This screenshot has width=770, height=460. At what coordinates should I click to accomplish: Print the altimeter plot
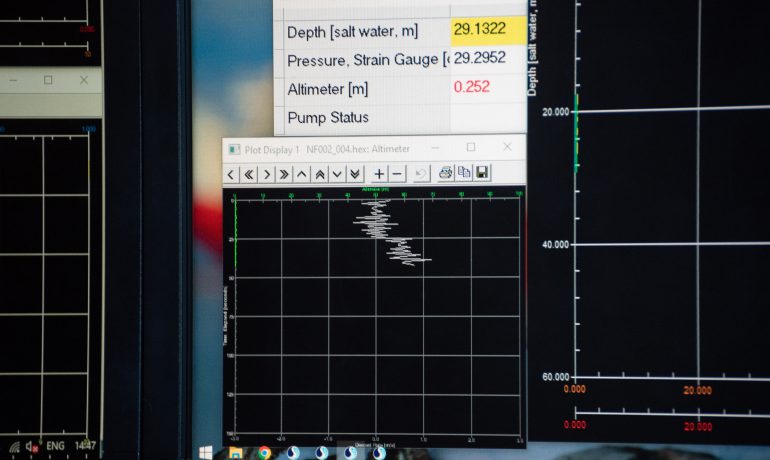click(x=446, y=174)
